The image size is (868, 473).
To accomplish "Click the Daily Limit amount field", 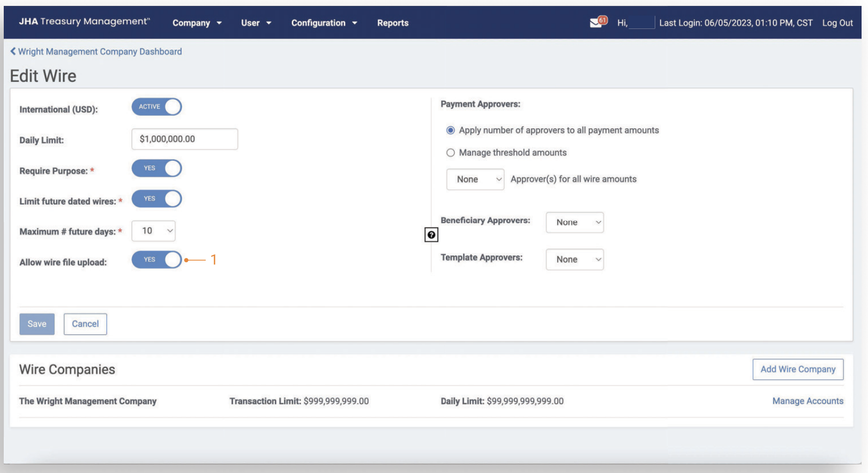I will 184,139.
